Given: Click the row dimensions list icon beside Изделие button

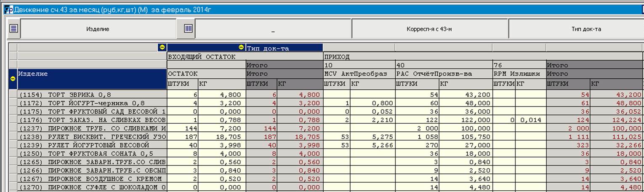Looking at the screenshot, I should point(14,29).
